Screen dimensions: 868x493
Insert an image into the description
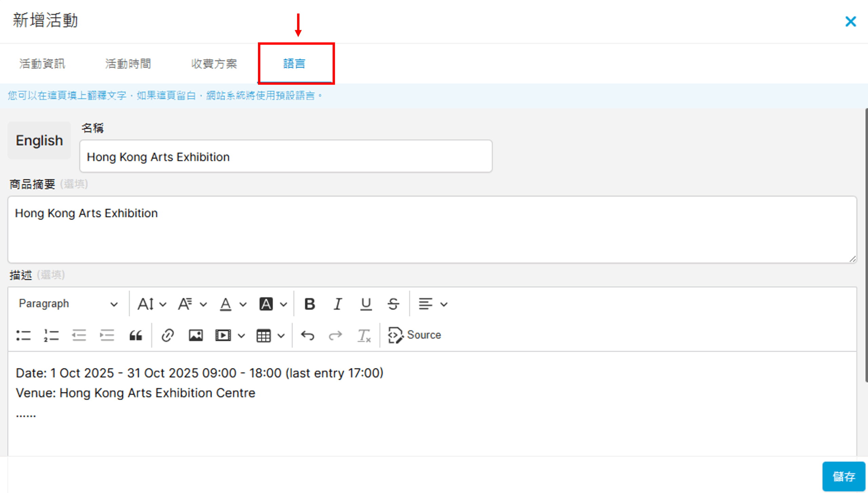click(x=196, y=335)
